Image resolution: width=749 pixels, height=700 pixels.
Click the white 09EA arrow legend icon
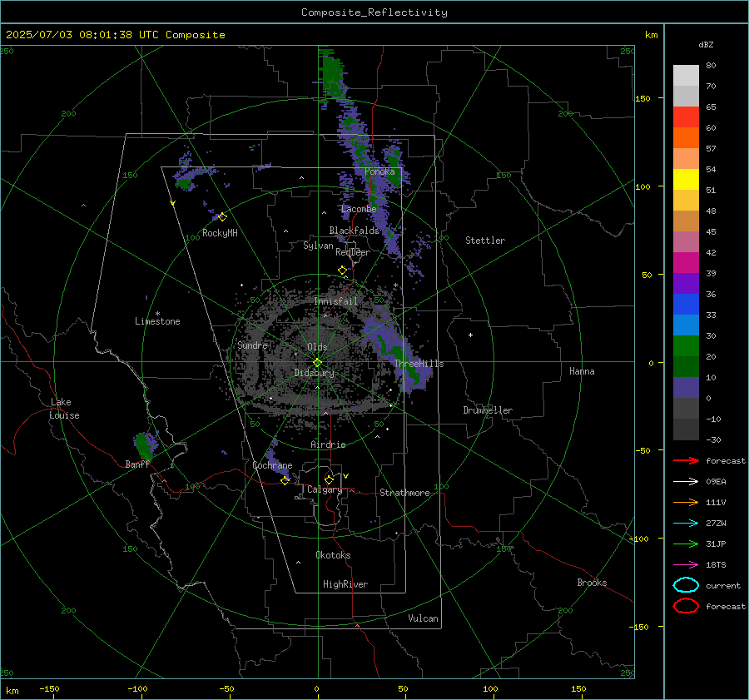[x=686, y=482]
